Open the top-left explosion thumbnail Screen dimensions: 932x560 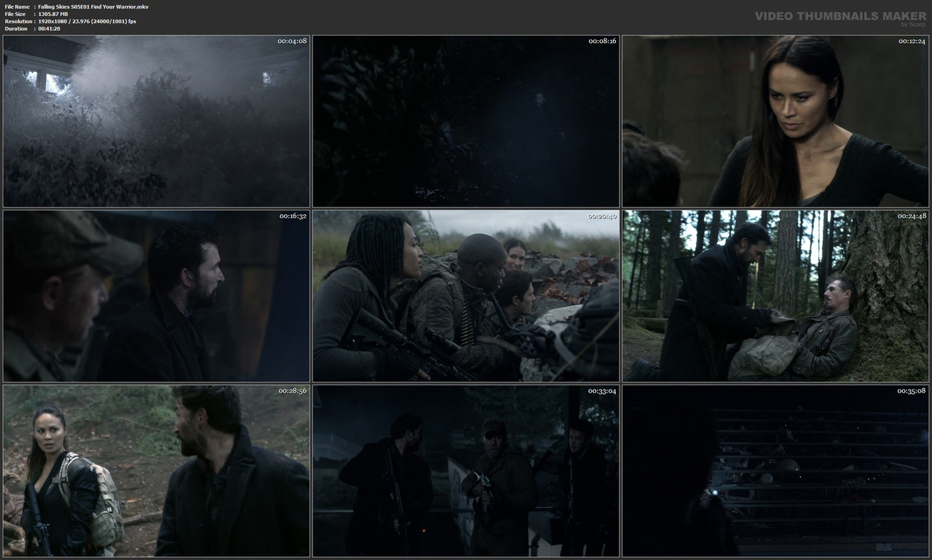tap(156, 122)
